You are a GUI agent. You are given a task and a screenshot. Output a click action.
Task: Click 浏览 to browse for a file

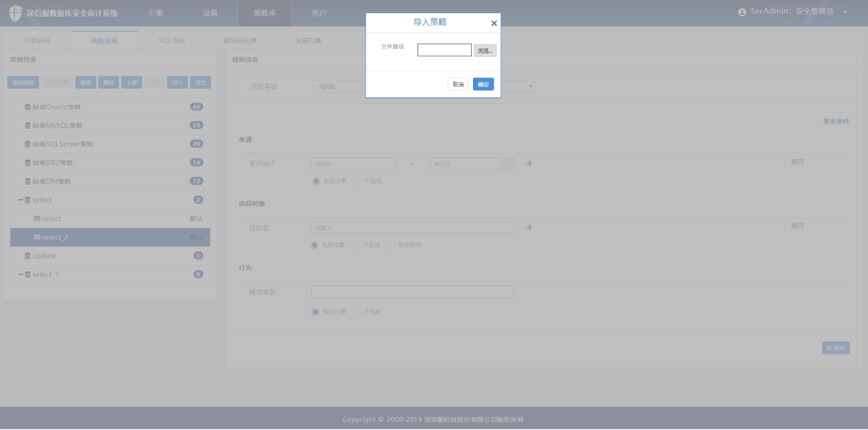(485, 51)
